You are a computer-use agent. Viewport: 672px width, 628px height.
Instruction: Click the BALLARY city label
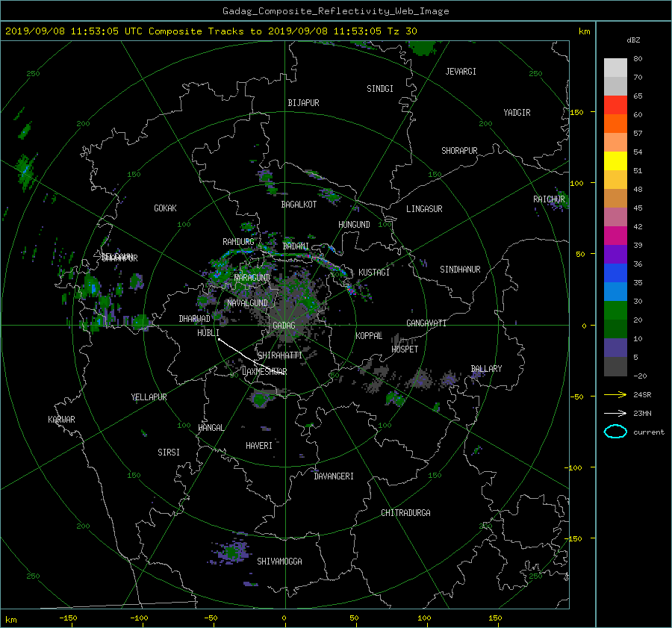click(486, 369)
